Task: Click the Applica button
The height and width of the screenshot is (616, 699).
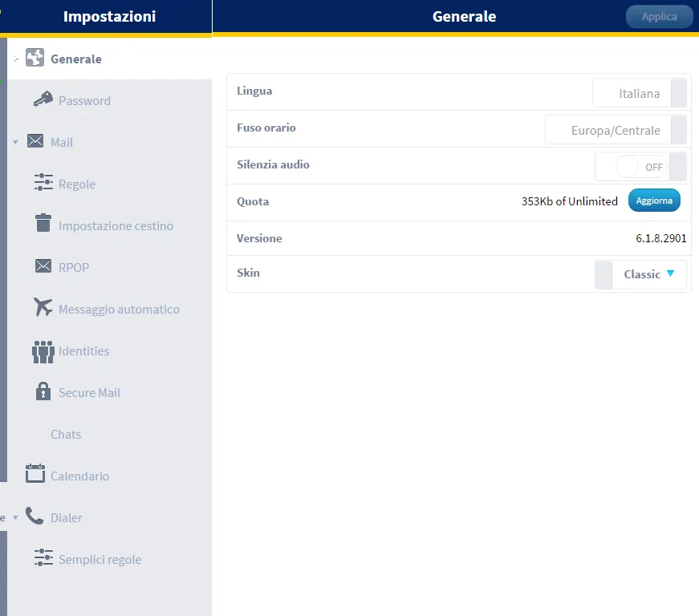Action: pos(659,17)
